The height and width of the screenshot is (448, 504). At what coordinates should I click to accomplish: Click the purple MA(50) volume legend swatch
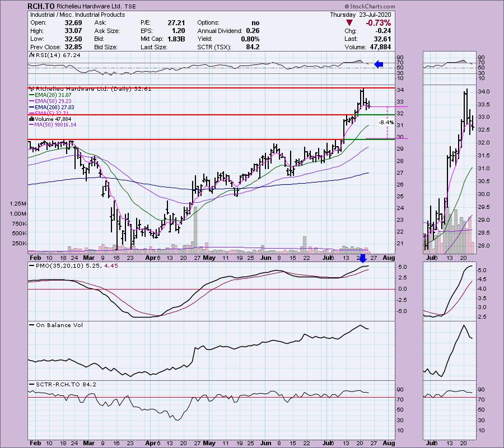click(x=31, y=125)
